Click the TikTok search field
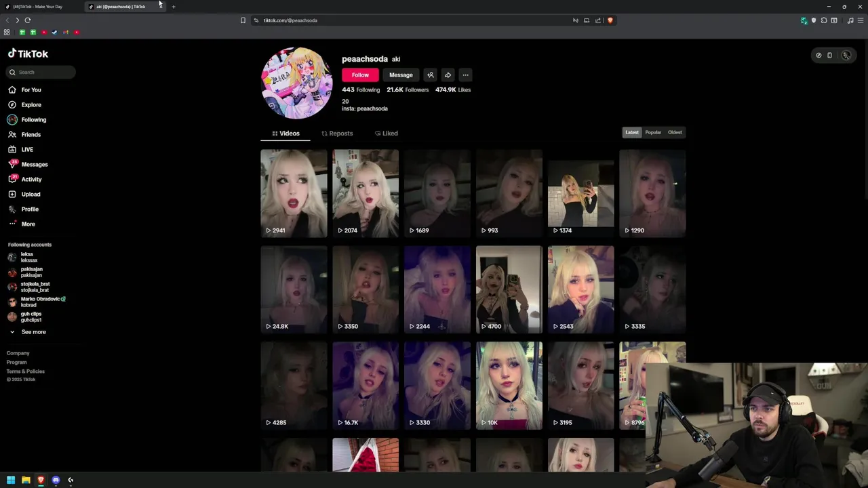 point(41,72)
